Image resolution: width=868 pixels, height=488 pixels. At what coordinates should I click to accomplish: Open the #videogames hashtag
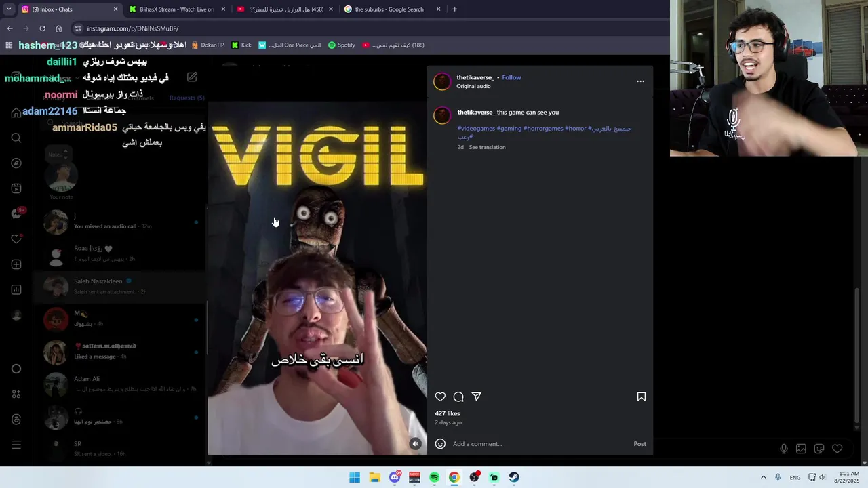click(476, 129)
